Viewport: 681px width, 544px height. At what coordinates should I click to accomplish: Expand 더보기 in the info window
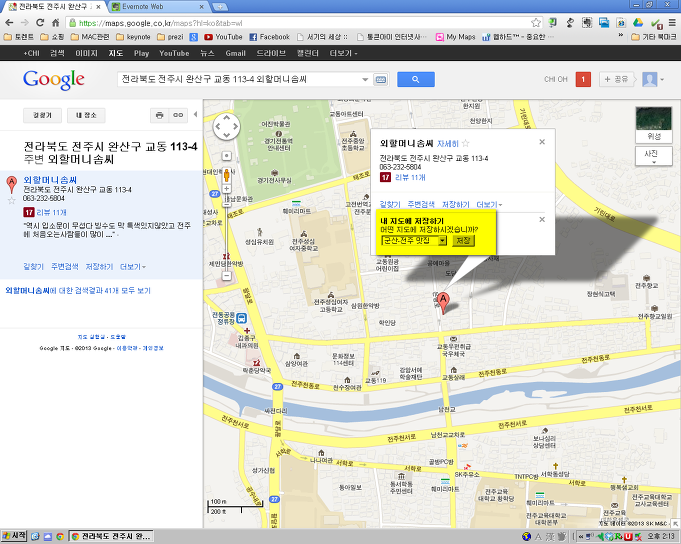tap(489, 204)
